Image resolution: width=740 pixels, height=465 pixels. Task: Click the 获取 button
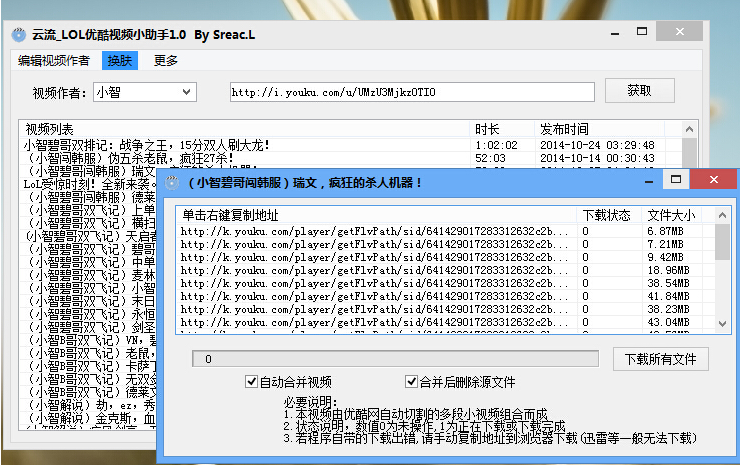639,90
